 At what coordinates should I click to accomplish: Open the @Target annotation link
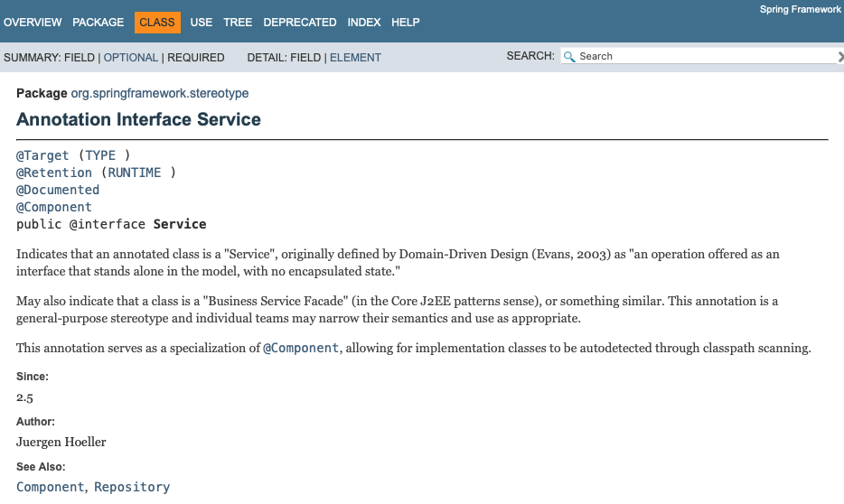pyautogui.click(x=42, y=155)
